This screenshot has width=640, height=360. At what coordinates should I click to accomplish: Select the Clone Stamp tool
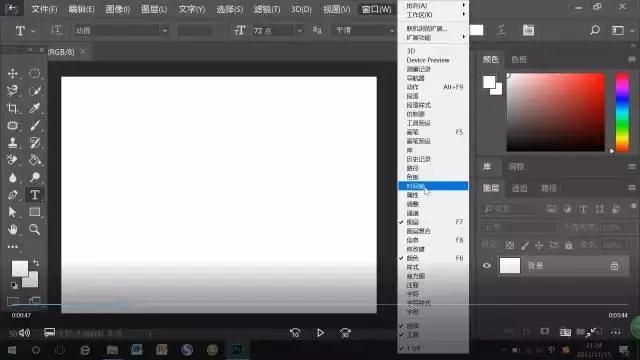pyautogui.click(x=13, y=142)
